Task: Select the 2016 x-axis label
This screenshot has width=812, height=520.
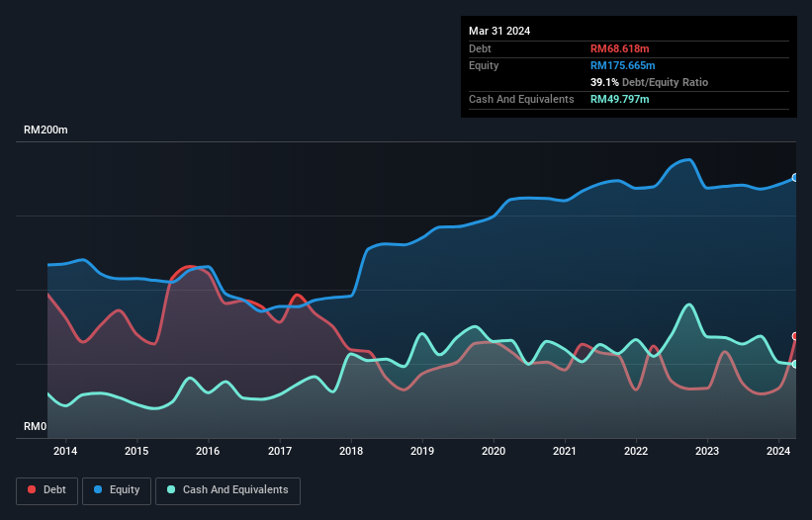Action: pyautogui.click(x=208, y=451)
